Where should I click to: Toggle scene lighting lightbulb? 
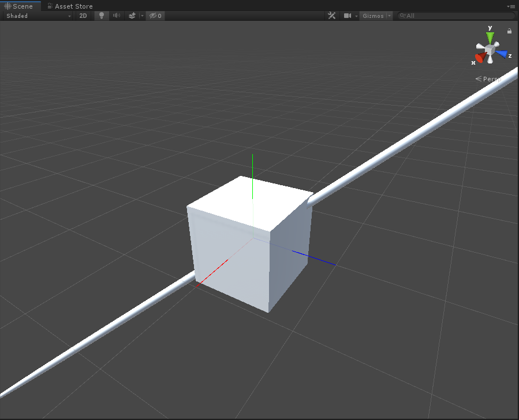[x=102, y=16]
